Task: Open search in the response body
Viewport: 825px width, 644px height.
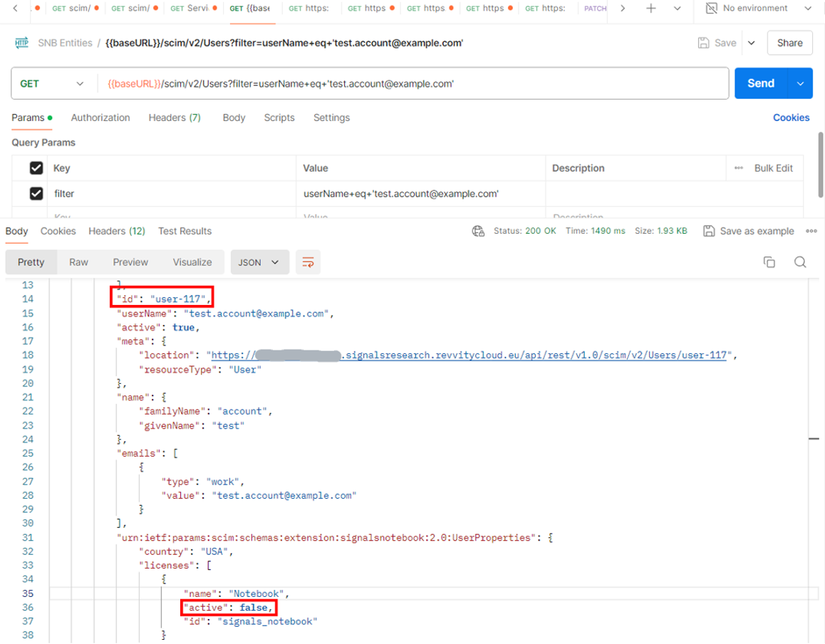Action: (800, 262)
